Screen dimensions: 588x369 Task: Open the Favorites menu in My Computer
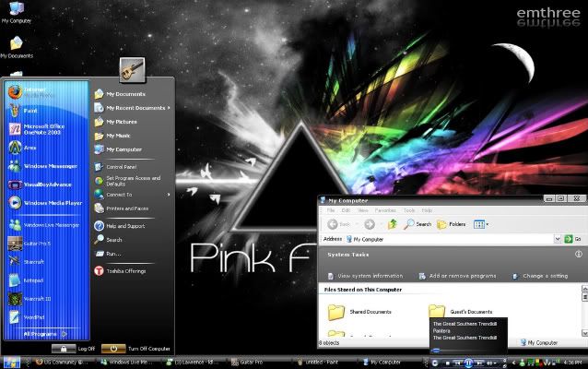pyautogui.click(x=385, y=210)
